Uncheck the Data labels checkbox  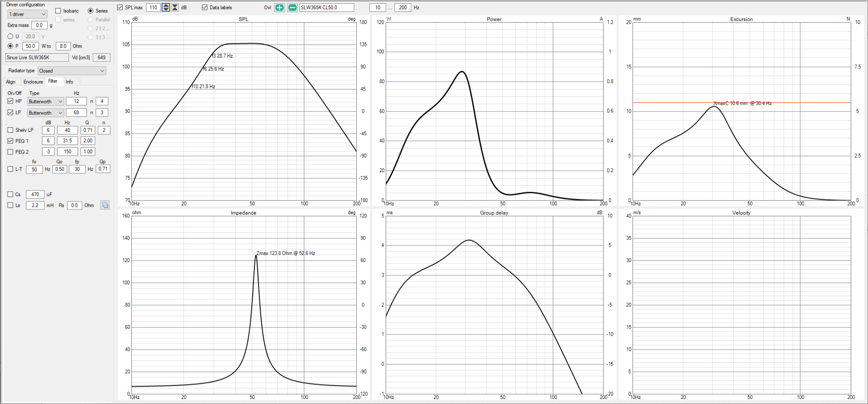pos(205,8)
